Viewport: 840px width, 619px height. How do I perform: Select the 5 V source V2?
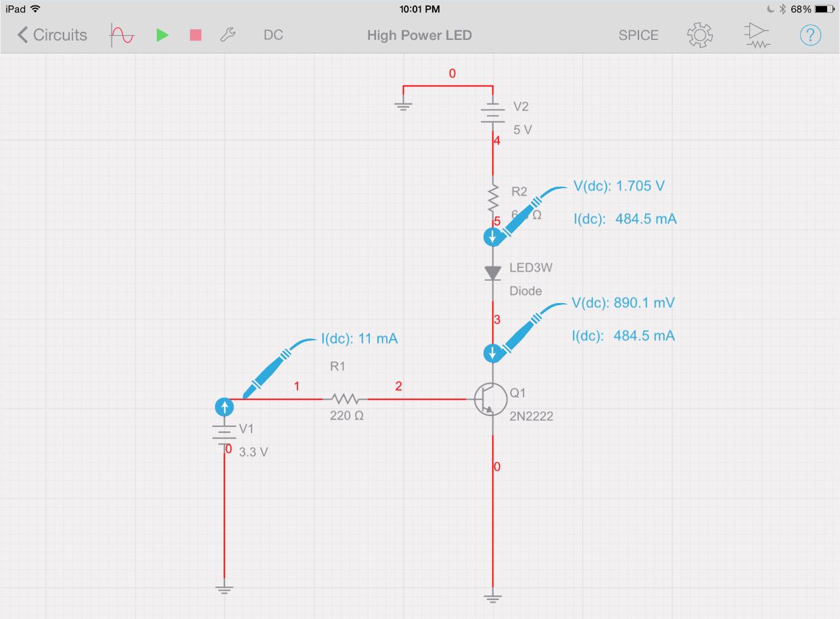pos(492,112)
